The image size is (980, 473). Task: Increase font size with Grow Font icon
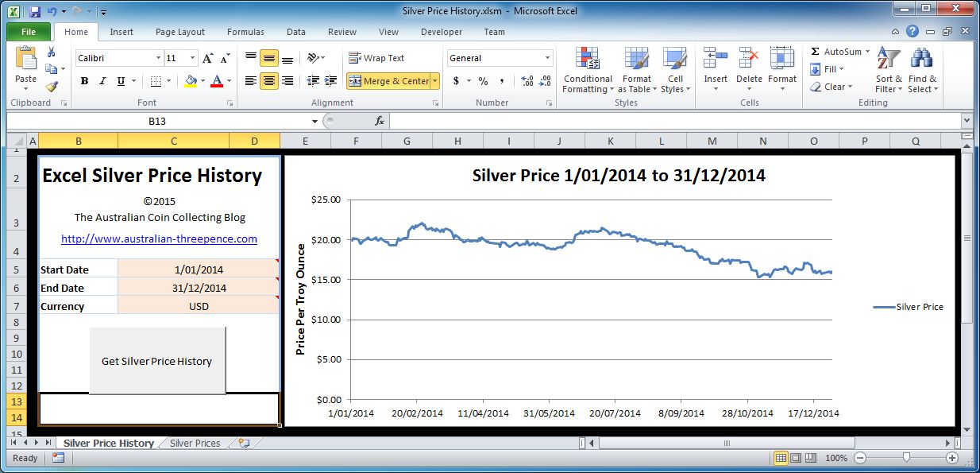pyautogui.click(x=207, y=58)
